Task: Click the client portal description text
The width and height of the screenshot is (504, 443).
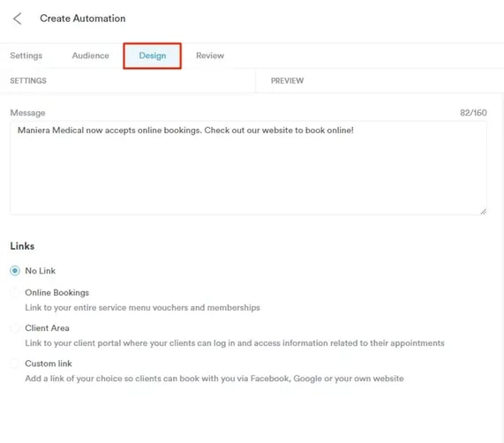Action: [x=235, y=343]
